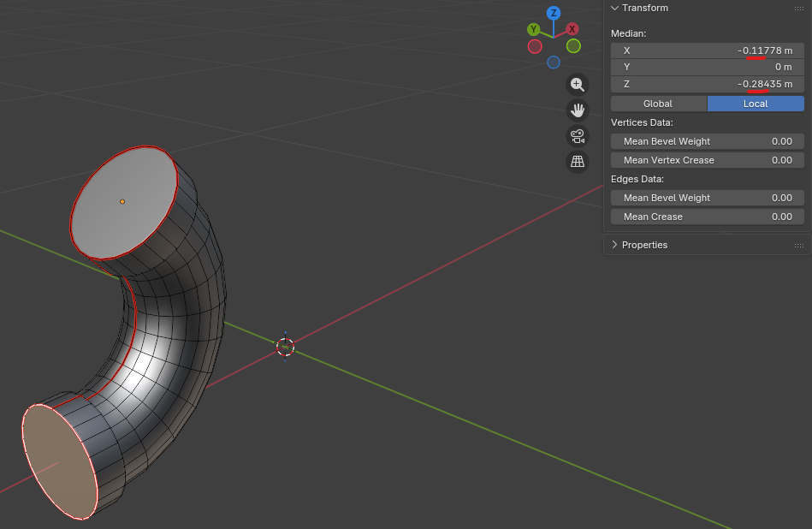Click Mean Bevel Weight under Vertices Data
The height and width of the screenshot is (529, 812).
707,141
